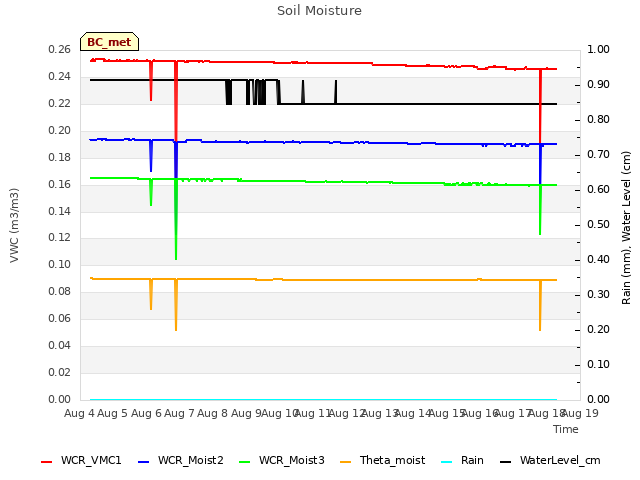
Task: Click the BC_met label badge
Action: tap(109, 42)
